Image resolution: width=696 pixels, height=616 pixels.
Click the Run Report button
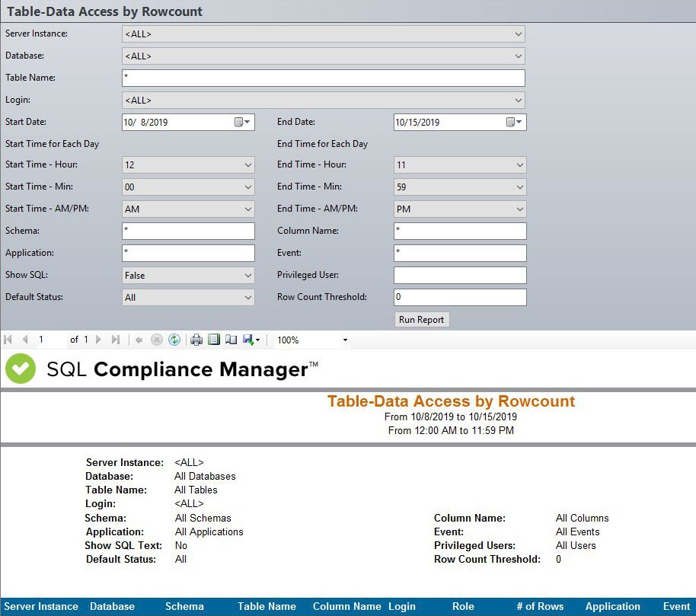click(421, 320)
